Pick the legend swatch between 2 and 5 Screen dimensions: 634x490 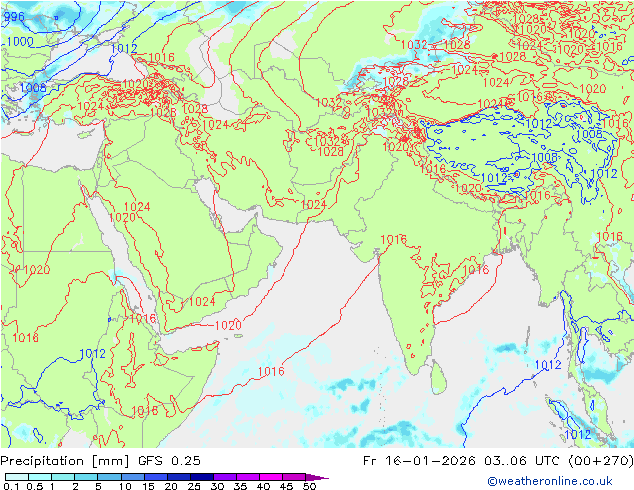[86, 477]
